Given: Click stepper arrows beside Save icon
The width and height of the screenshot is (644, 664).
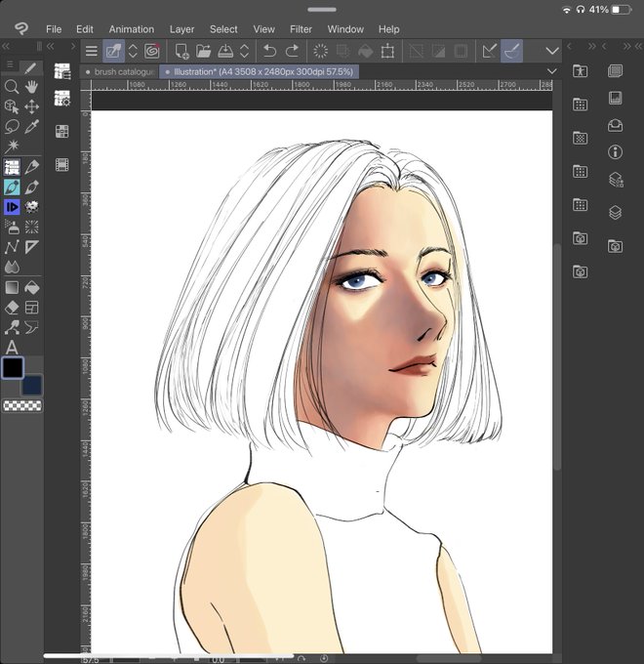Looking at the screenshot, I should (245, 51).
